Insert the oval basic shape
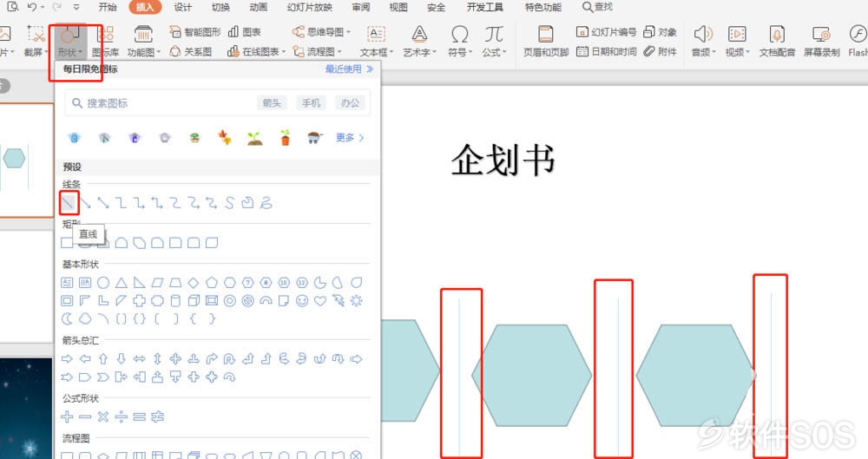Image resolution: width=868 pixels, height=459 pixels. [103, 283]
